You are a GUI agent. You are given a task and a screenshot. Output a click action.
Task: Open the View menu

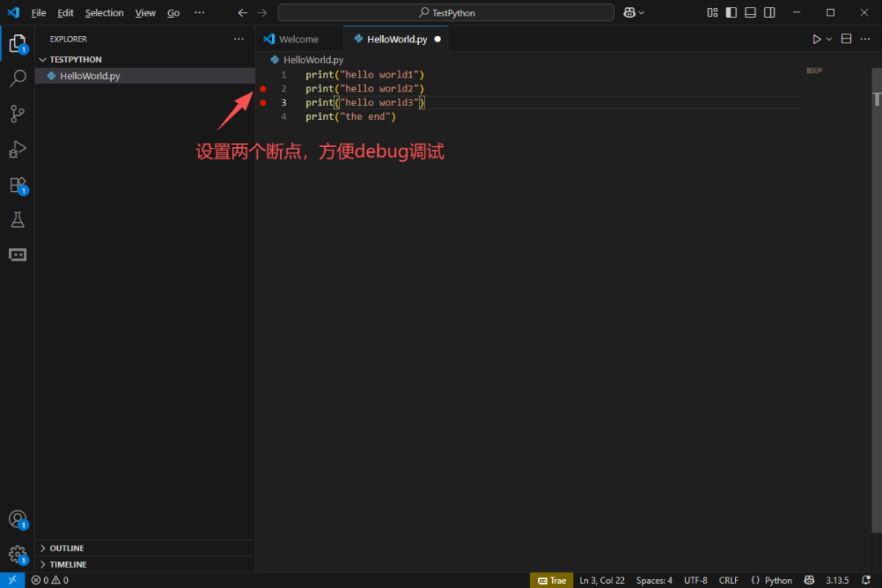pyautogui.click(x=145, y=12)
